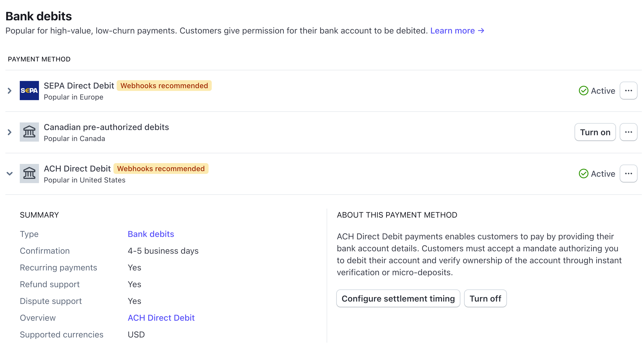Viewport: 644px width, 354px height.
Task: Expand the SEPA Direct Debit row
Action: click(x=10, y=91)
